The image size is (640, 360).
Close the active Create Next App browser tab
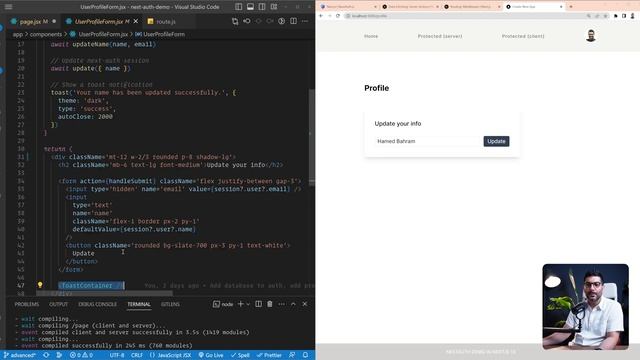pyautogui.click(x=561, y=7)
